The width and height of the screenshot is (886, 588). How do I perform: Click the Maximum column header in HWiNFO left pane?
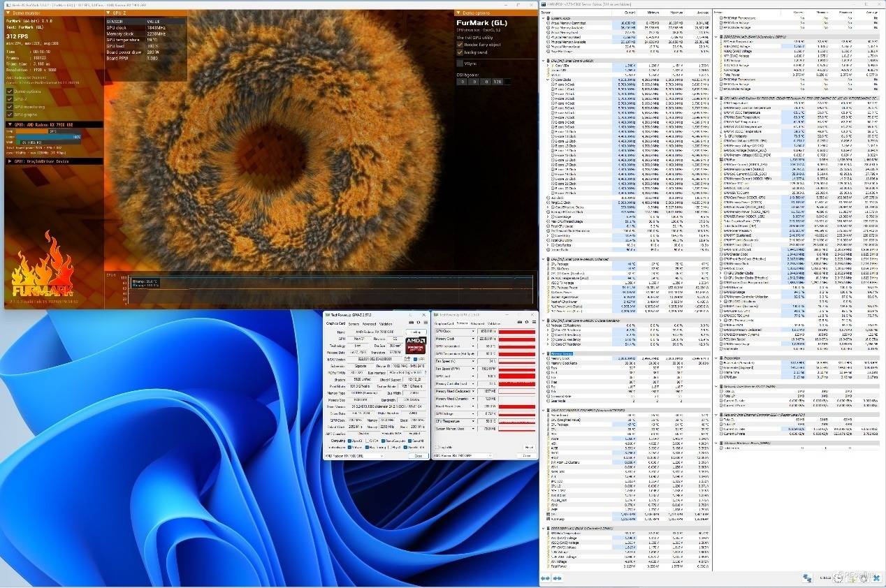[676, 13]
